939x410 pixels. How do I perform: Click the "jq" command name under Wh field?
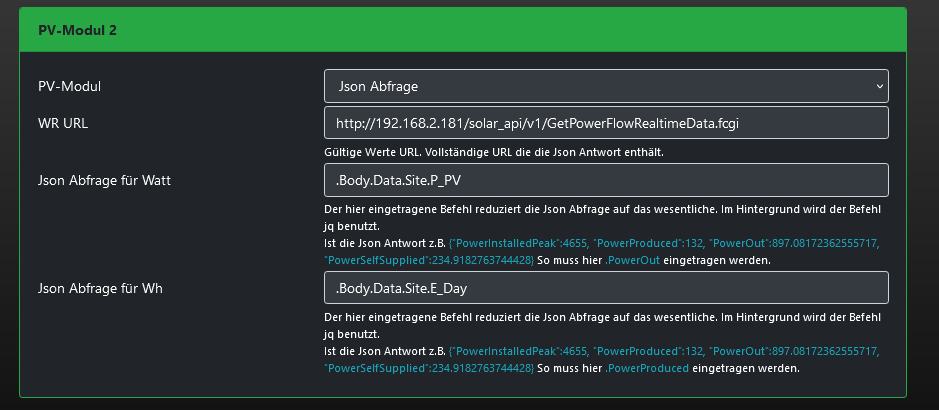332,335
